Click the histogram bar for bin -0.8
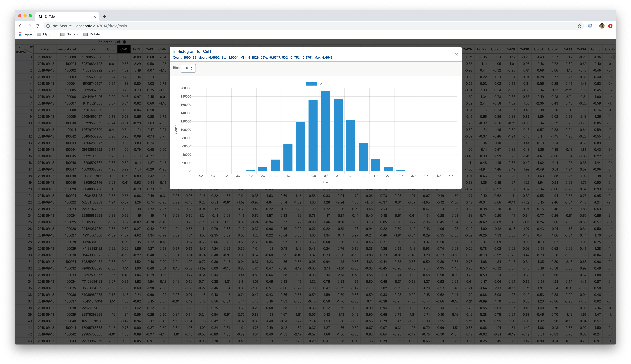 click(313, 136)
